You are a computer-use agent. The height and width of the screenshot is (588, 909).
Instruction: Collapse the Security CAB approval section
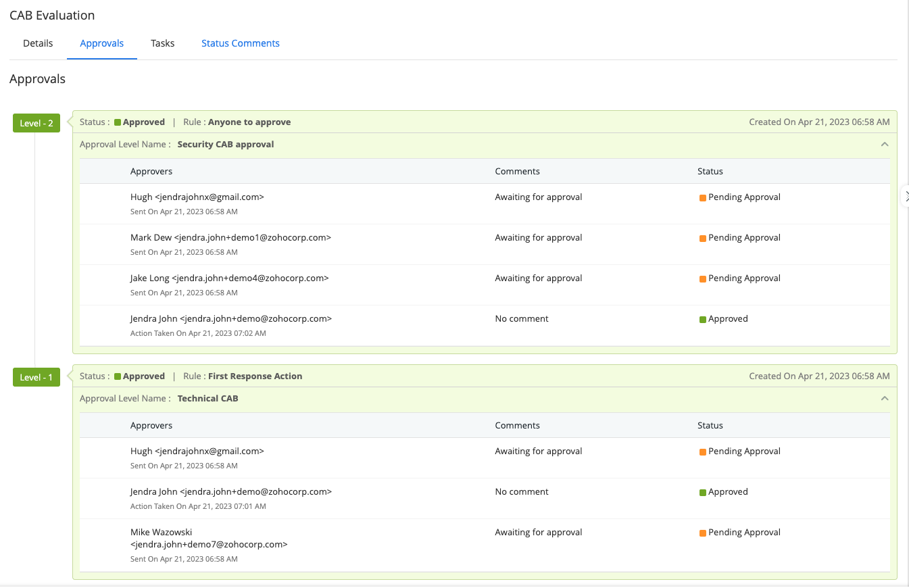tap(885, 144)
